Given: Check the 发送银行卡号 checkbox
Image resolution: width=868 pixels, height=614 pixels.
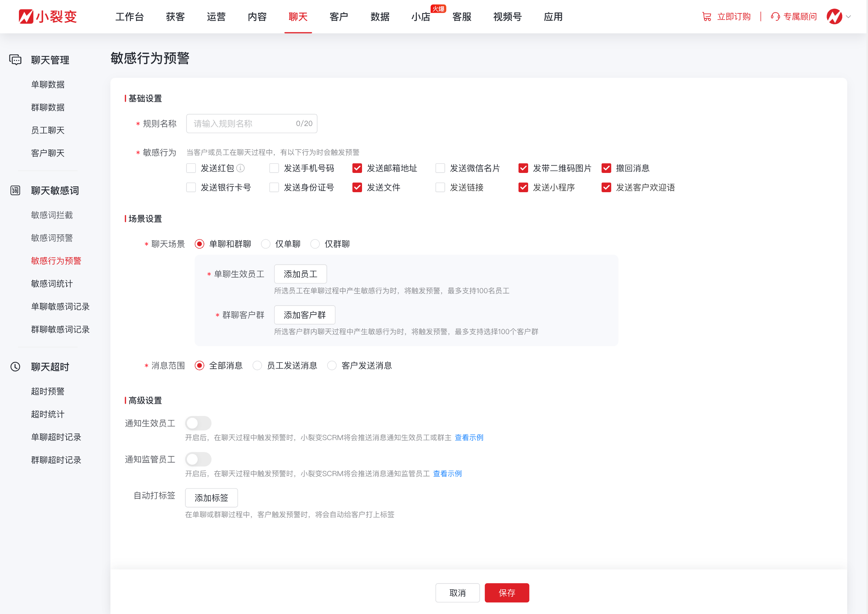Looking at the screenshot, I should click(191, 187).
